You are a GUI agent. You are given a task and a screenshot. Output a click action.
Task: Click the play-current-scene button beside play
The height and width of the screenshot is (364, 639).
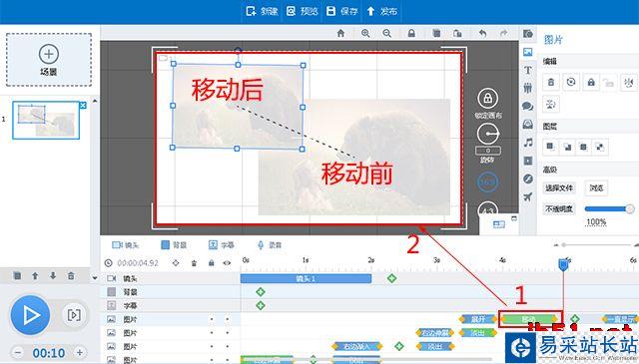pyautogui.click(x=74, y=315)
